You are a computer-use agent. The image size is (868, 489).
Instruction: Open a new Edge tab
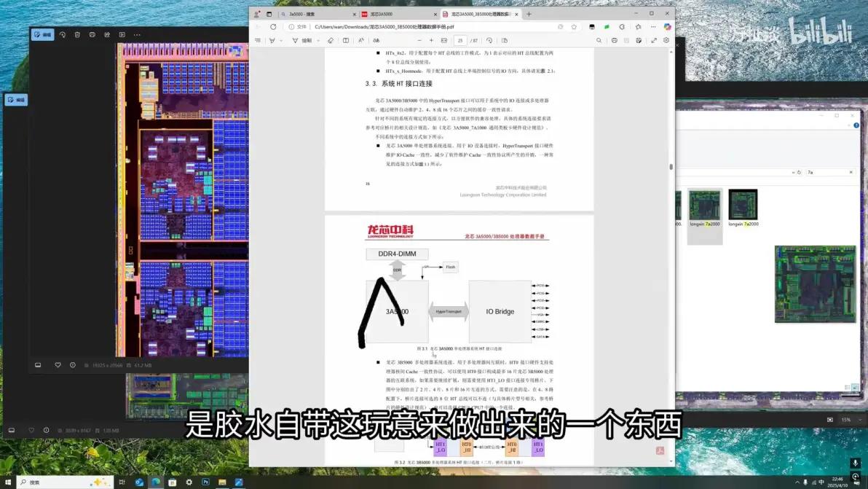point(529,14)
